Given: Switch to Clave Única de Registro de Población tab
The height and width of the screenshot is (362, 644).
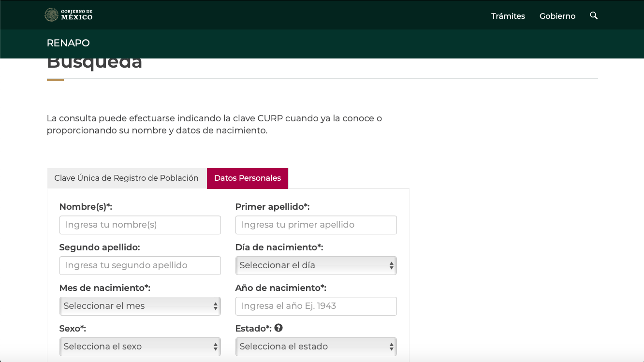Looking at the screenshot, I should [126, 178].
